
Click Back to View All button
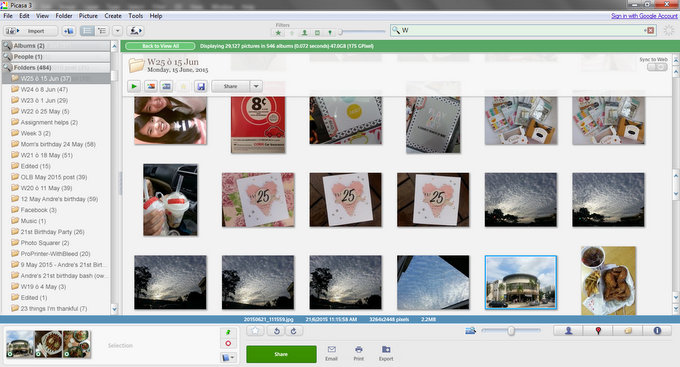160,46
